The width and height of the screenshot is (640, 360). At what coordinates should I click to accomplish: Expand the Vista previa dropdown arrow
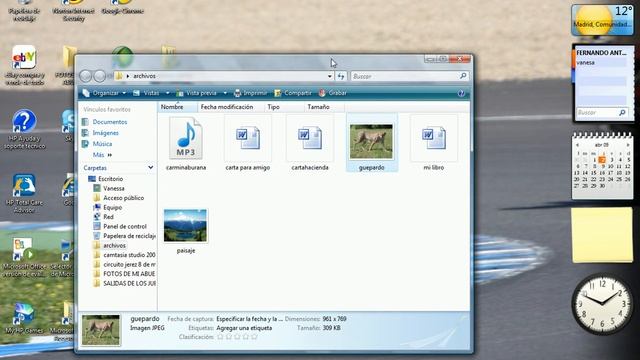tap(225, 93)
